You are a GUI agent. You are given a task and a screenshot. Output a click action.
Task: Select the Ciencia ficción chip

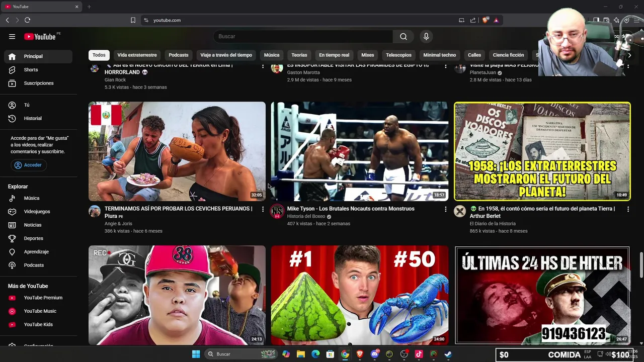(x=508, y=55)
